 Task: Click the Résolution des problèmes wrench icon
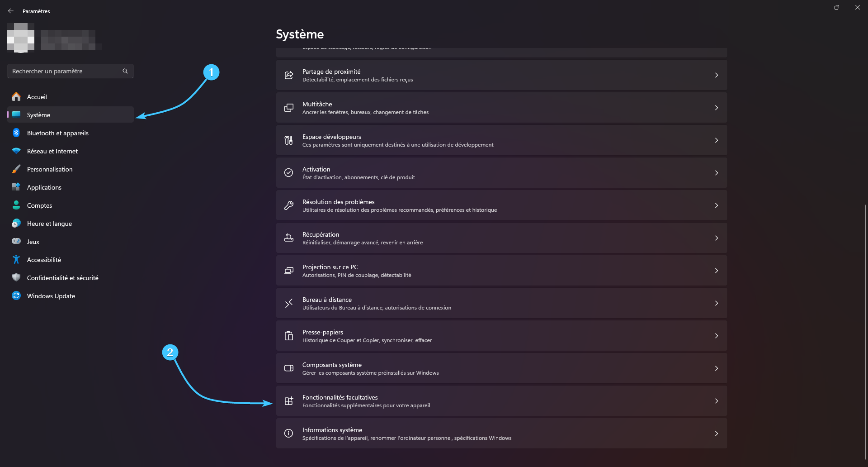point(289,205)
